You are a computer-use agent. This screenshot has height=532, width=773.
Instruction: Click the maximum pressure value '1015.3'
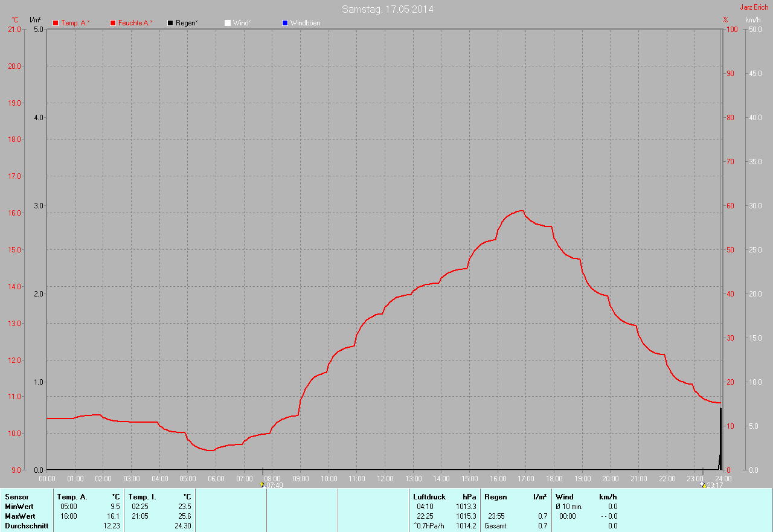point(466,516)
